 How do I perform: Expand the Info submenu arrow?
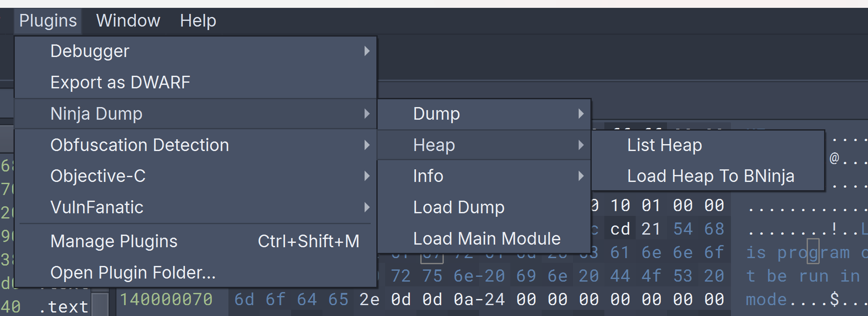pyautogui.click(x=581, y=176)
